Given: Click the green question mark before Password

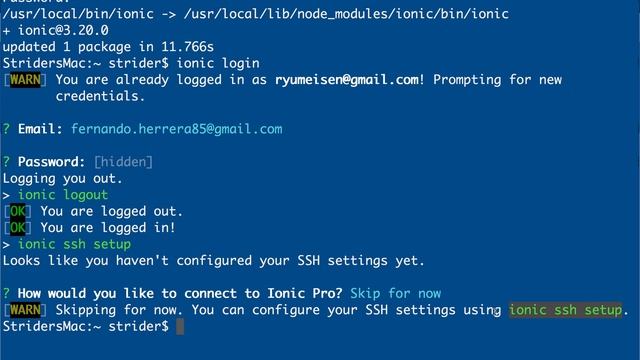Looking at the screenshot, I should pyautogui.click(x=6, y=162).
